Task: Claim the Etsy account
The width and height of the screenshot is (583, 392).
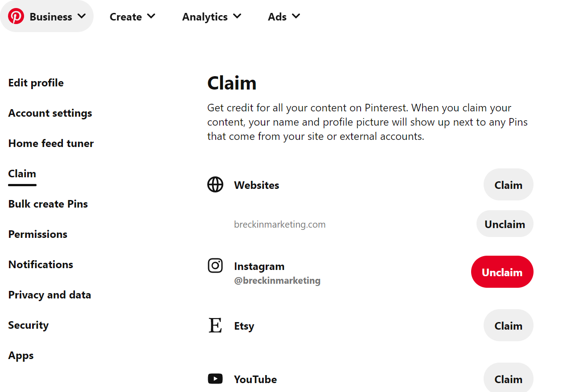Action: (508, 326)
